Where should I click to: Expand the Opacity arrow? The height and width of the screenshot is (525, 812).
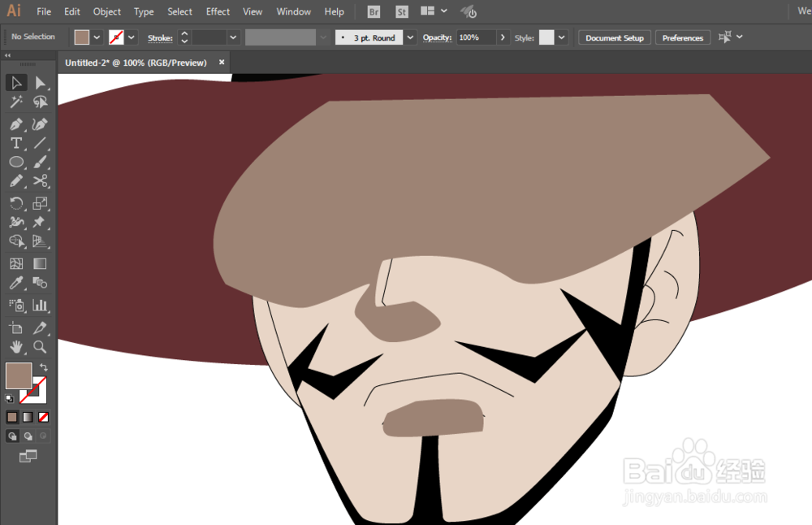503,37
